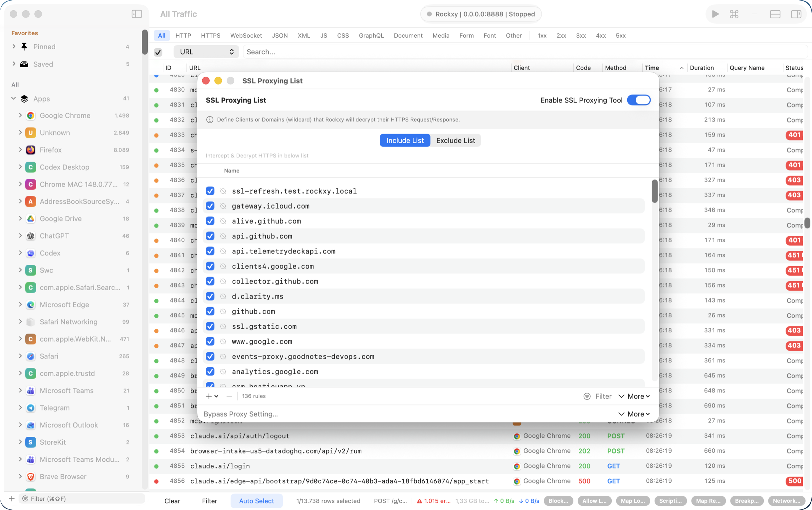
Task: Click the command key shortcut icon in toolbar
Action: pos(734,14)
